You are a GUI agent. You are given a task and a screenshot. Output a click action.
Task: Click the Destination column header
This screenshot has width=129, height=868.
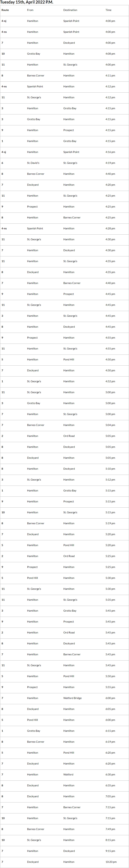coord(70,10)
